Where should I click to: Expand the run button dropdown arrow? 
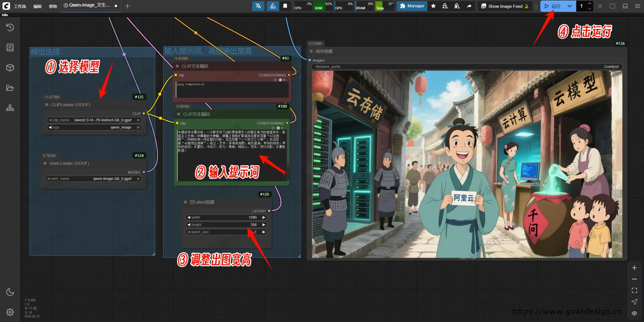570,6
